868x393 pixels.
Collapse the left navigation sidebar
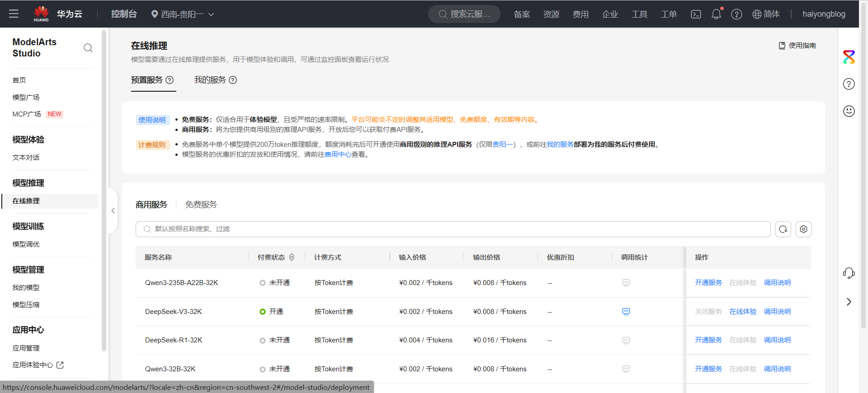pyautogui.click(x=113, y=211)
